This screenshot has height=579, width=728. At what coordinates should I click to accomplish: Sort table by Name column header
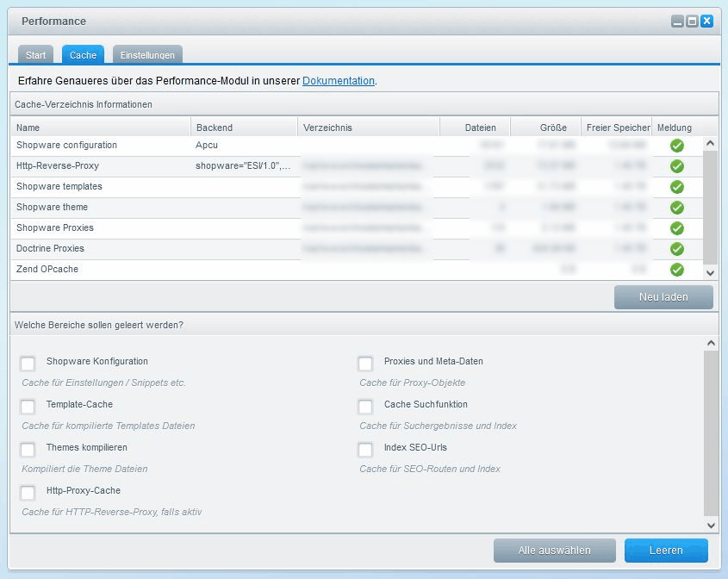[101, 128]
